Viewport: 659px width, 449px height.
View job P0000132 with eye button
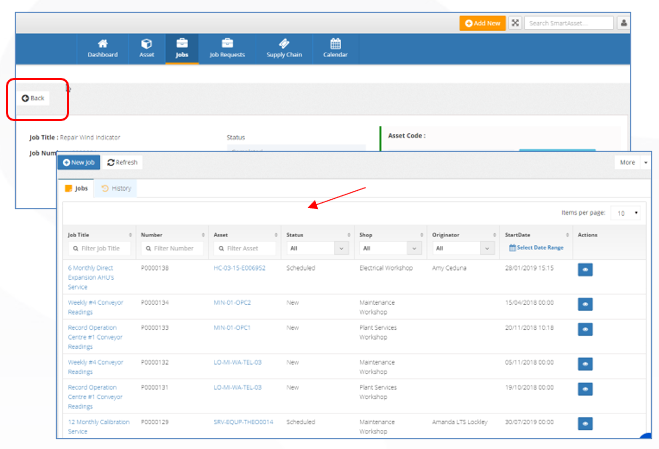point(585,364)
